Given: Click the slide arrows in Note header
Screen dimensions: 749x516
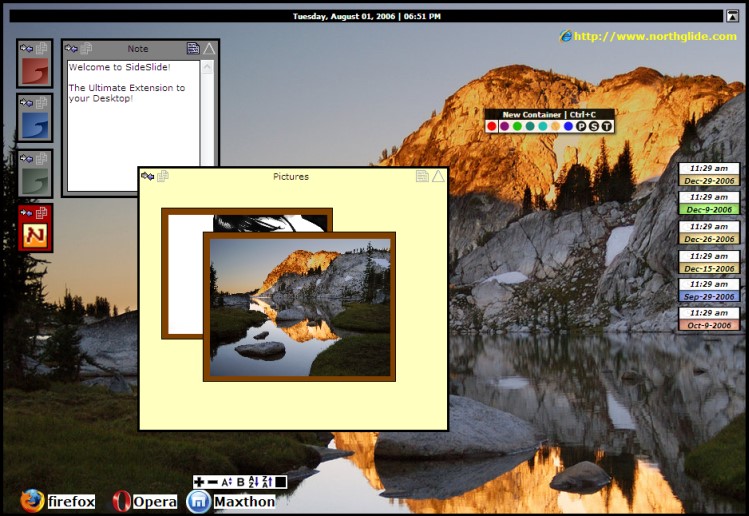Looking at the screenshot, I should tap(71, 48).
